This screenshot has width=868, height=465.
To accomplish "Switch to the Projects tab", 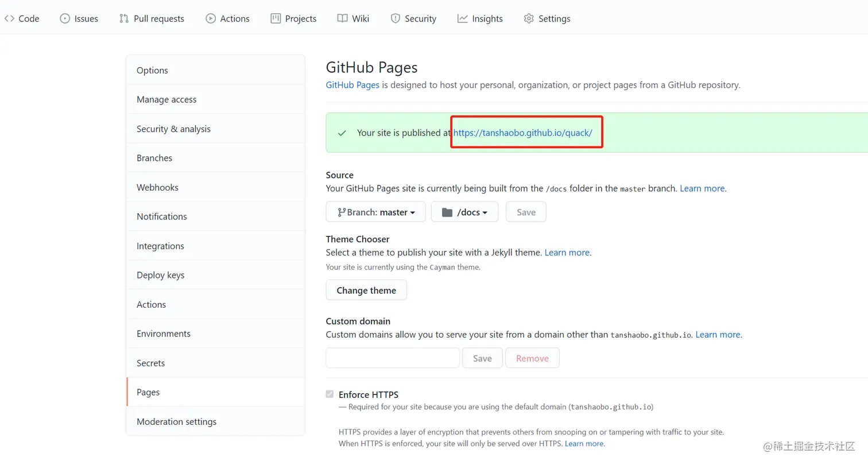I will (x=293, y=18).
